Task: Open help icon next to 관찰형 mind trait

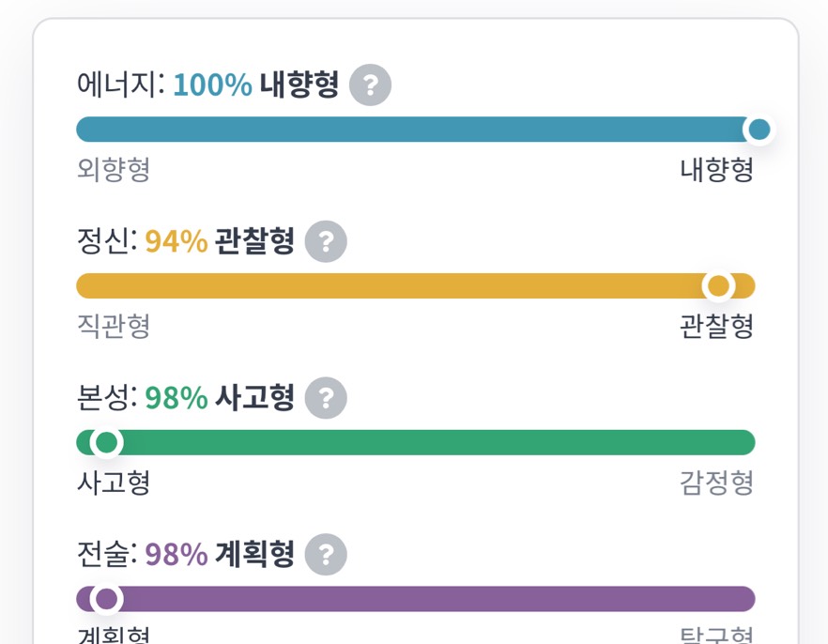Action: coord(326,241)
